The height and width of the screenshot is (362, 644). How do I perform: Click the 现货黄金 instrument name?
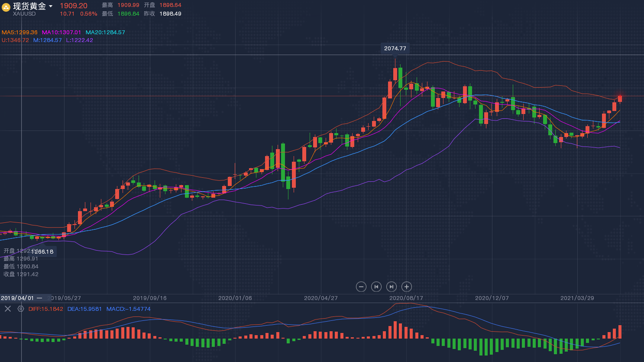[29, 6]
